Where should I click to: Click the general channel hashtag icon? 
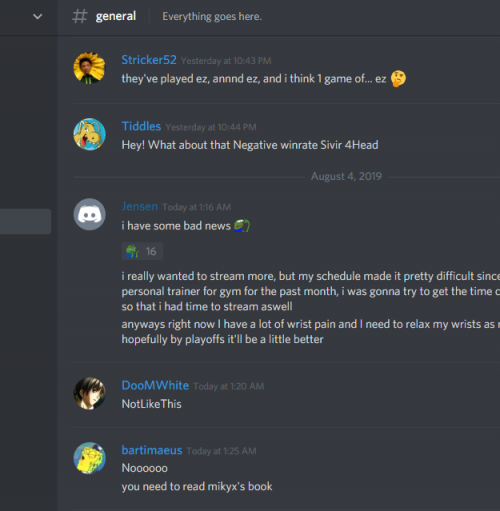80,16
